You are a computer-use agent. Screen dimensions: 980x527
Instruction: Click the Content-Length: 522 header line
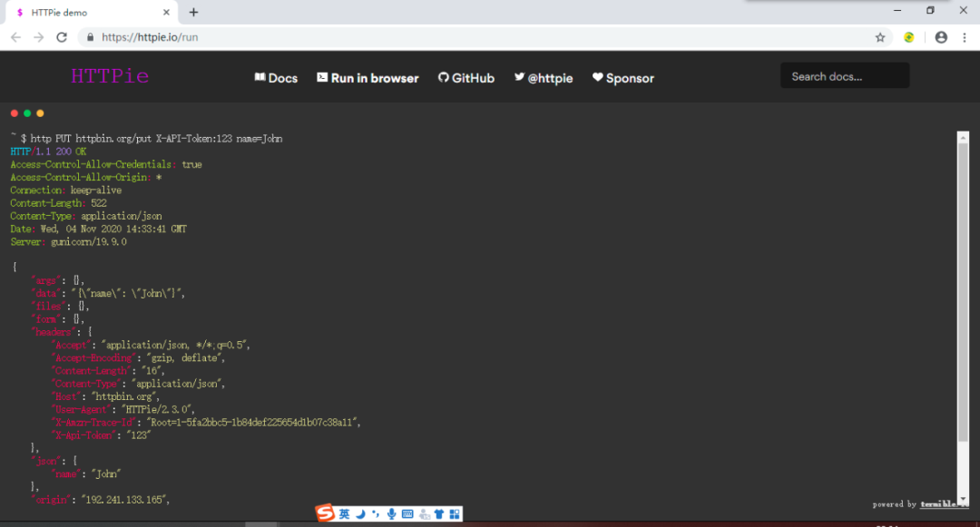pos(59,203)
